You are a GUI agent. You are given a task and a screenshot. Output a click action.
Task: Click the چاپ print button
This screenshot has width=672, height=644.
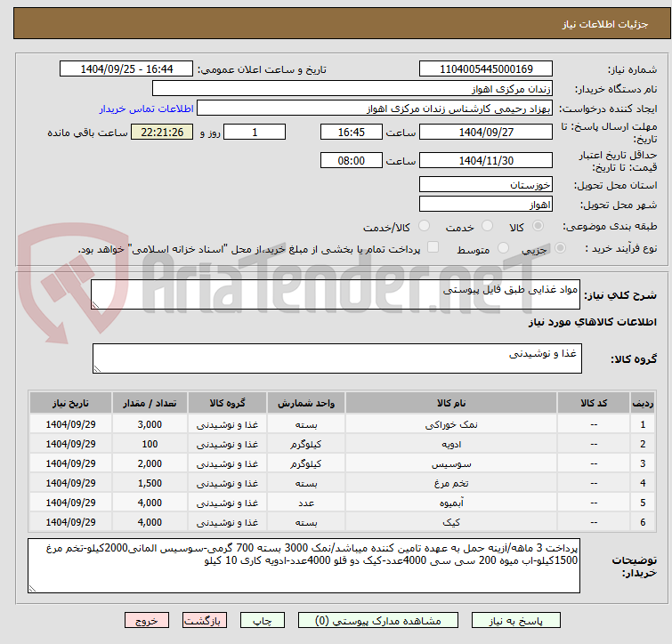tap(263, 621)
